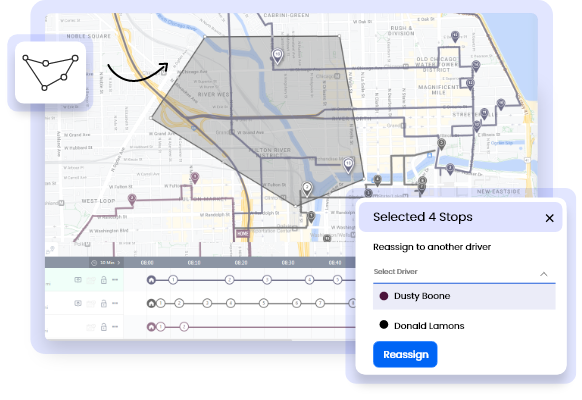Select stop 5 in middle timeline row
Viewport: 582px width, 400px height.
[x=263, y=304]
